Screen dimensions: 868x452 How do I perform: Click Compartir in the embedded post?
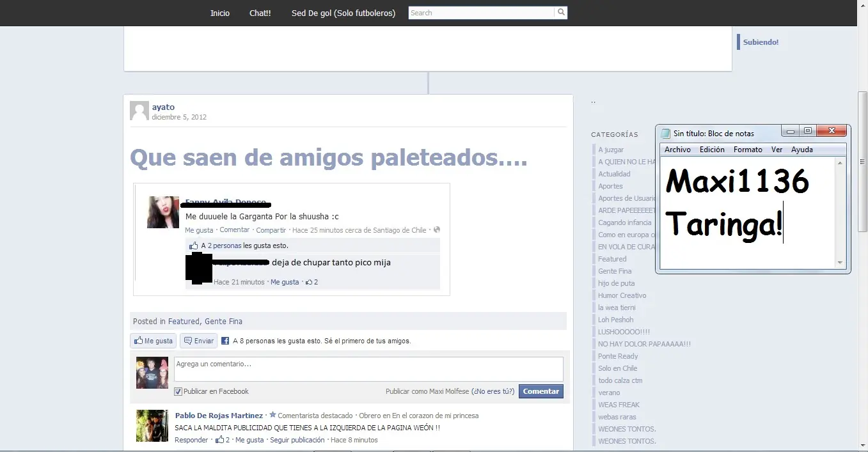[x=271, y=230]
